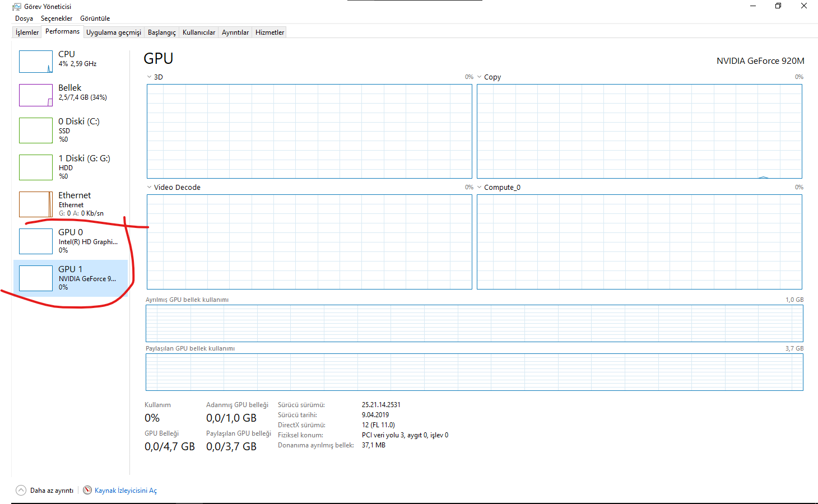Open the Uygulama geçmişi tab

click(x=114, y=32)
